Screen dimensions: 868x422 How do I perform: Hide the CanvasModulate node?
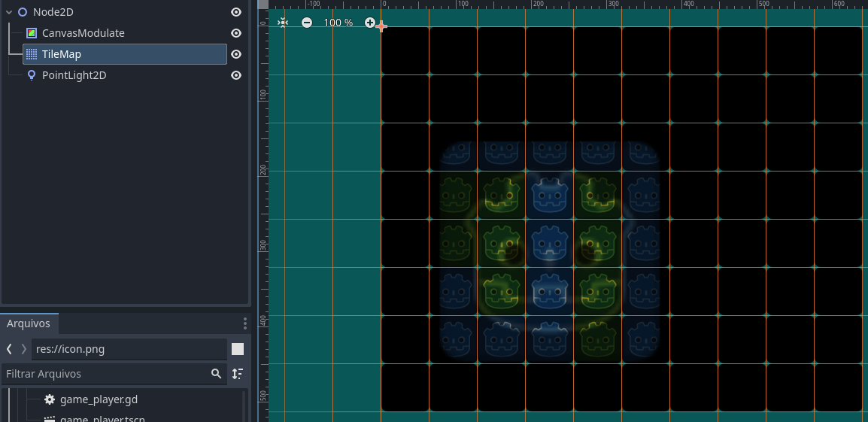click(236, 33)
